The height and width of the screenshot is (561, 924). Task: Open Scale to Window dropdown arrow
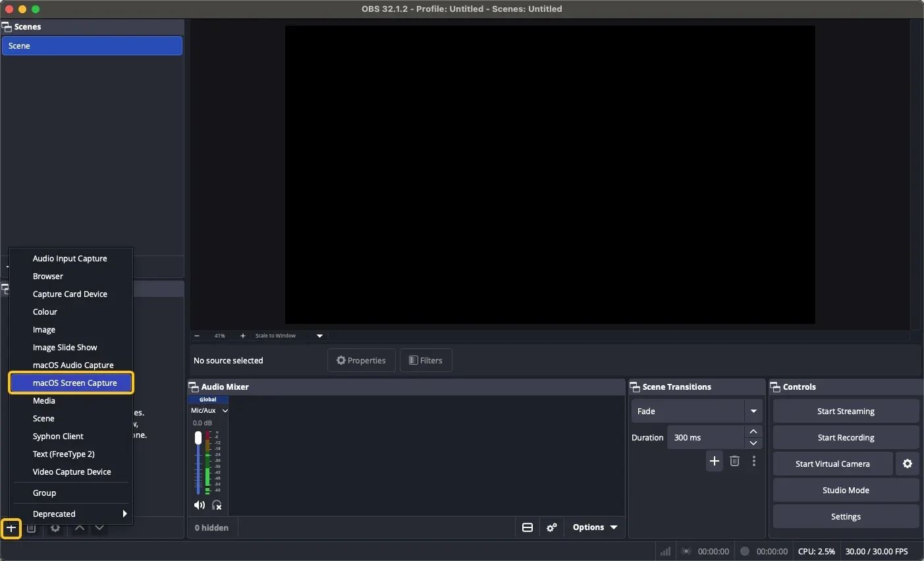click(319, 336)
